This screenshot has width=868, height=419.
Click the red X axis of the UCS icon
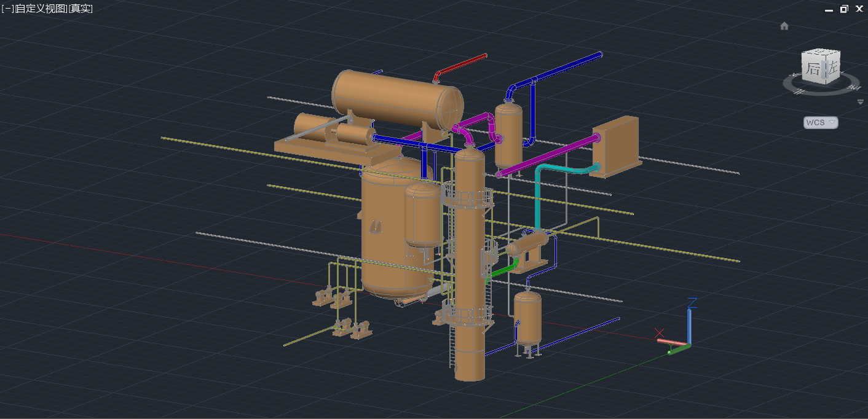coord(671,342)
